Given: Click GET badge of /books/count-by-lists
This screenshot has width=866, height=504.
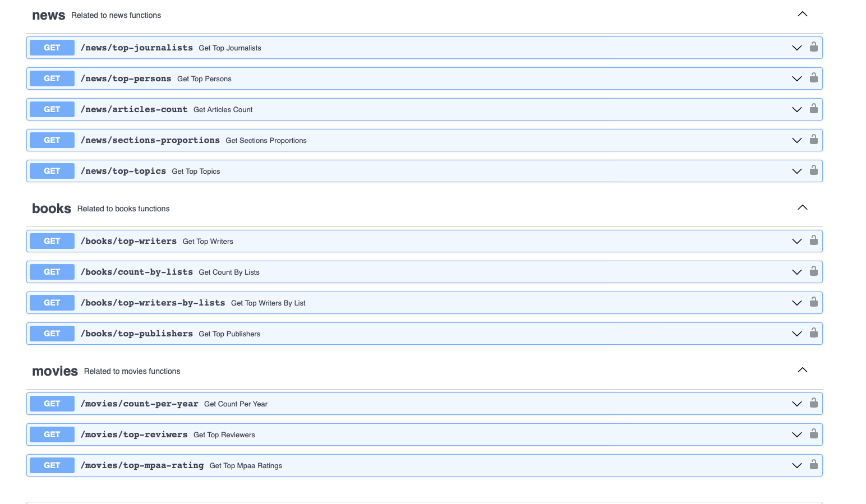Looking at the screenshot, I should click(x=52, y=272).
